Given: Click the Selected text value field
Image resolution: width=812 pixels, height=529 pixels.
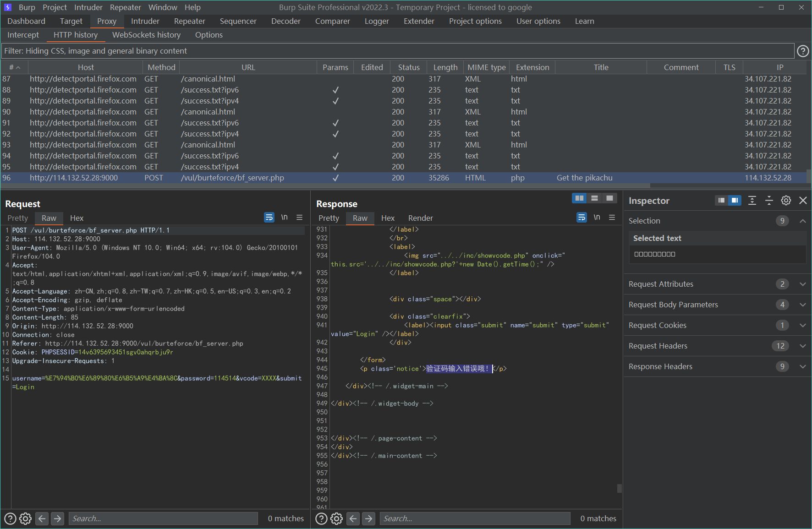Looking at the screenshot, I should coord(717,254).
